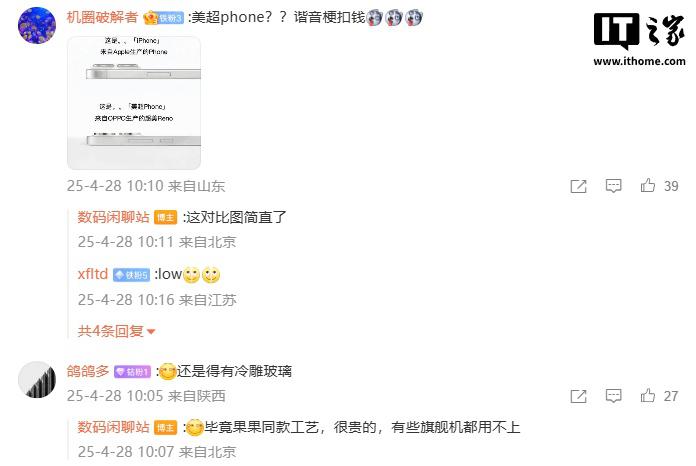The width and height of the screenshot is (696, 466).
Task: Click the 博主 badge beside 这对比图简直了
Action: tap(166, 217)
